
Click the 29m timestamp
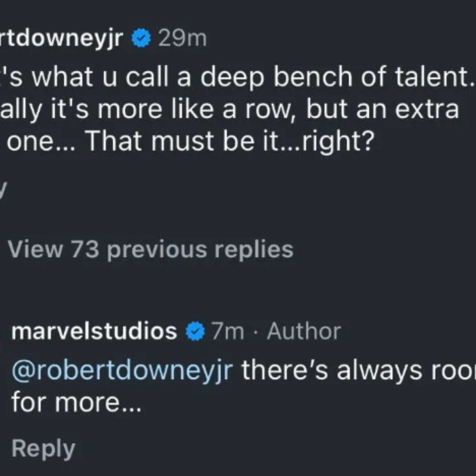pos(183,38)
